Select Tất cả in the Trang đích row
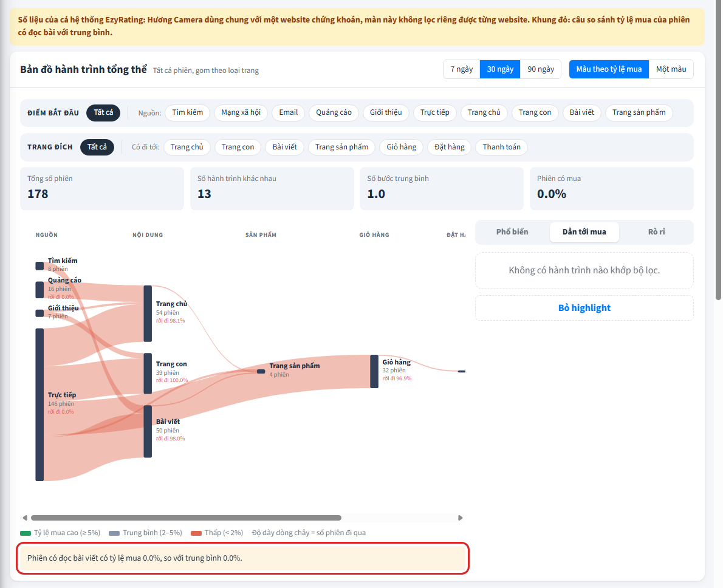This screenshot has width=723, height=588. click(x=97, y=147)
